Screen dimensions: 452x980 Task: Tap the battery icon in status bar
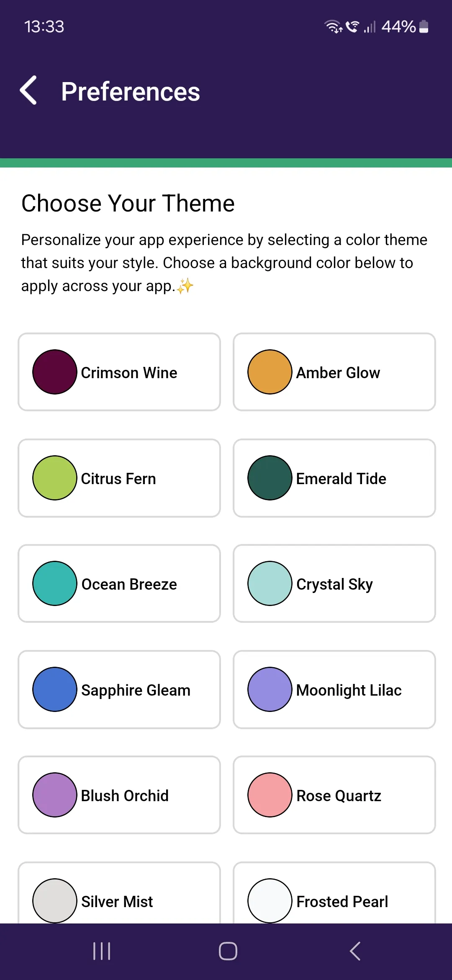tap(424, 26)
